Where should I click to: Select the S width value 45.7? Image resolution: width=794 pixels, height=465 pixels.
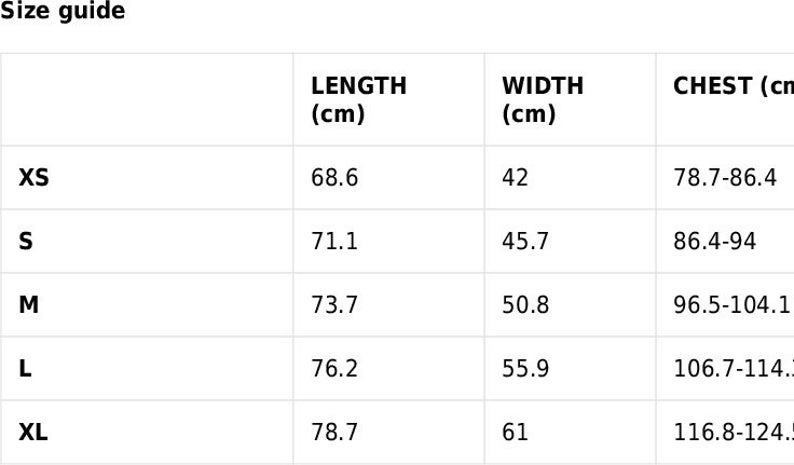tap(525, 241)
